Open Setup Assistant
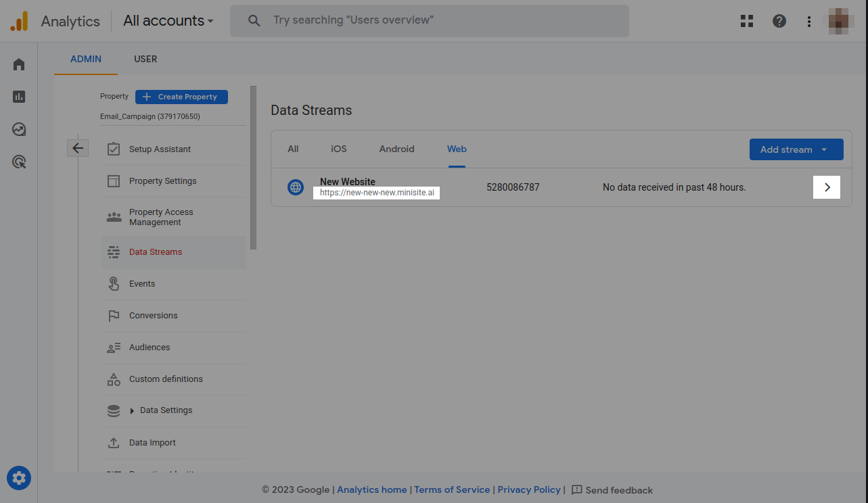The height and width of the screenshot is (503, 868). pos(160,149)
